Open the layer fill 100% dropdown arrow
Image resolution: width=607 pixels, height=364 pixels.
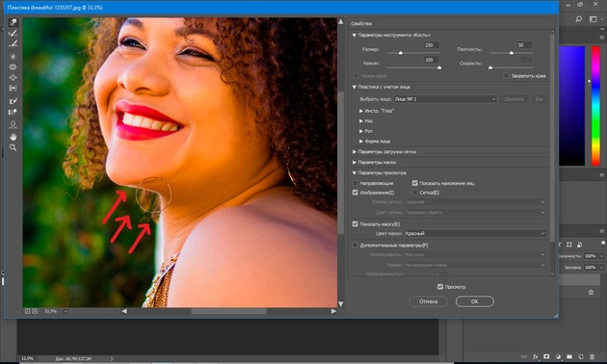click(x=601, y=268)
